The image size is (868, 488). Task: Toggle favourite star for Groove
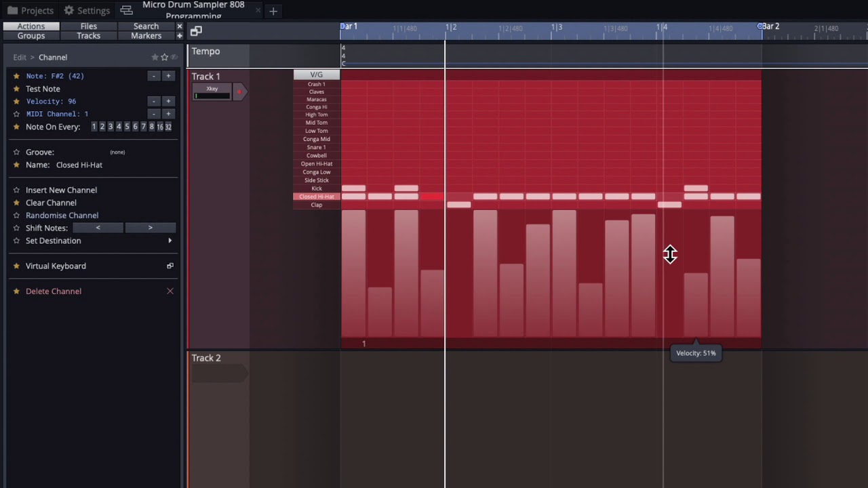pos(16,152)
